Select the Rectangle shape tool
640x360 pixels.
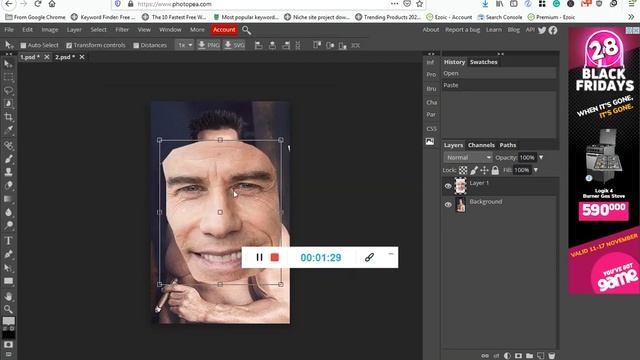click(8, 281)
